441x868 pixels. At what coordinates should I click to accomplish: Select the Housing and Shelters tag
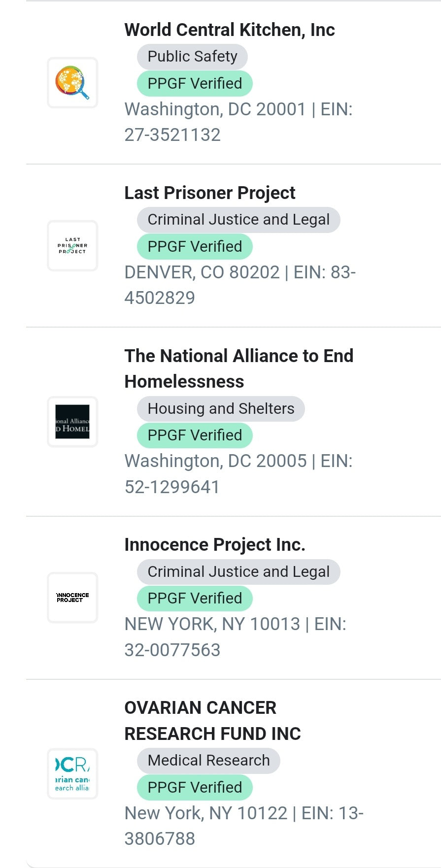click(221, 409)
